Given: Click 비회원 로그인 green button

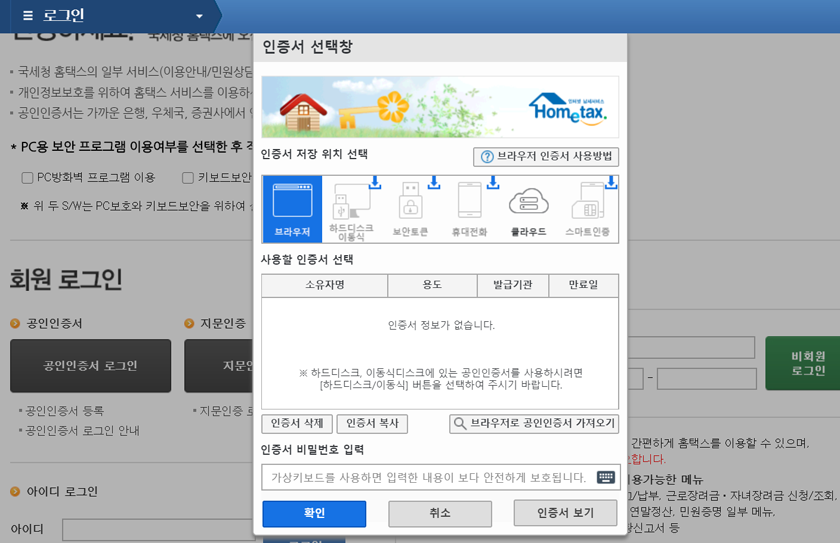Looking at the screenshot, I should (802, 363).
